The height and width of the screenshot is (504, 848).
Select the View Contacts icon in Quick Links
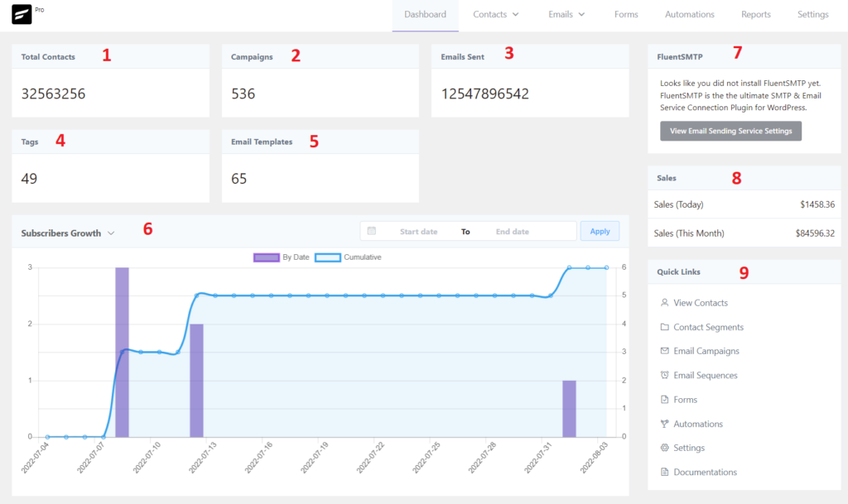[664, 302]
